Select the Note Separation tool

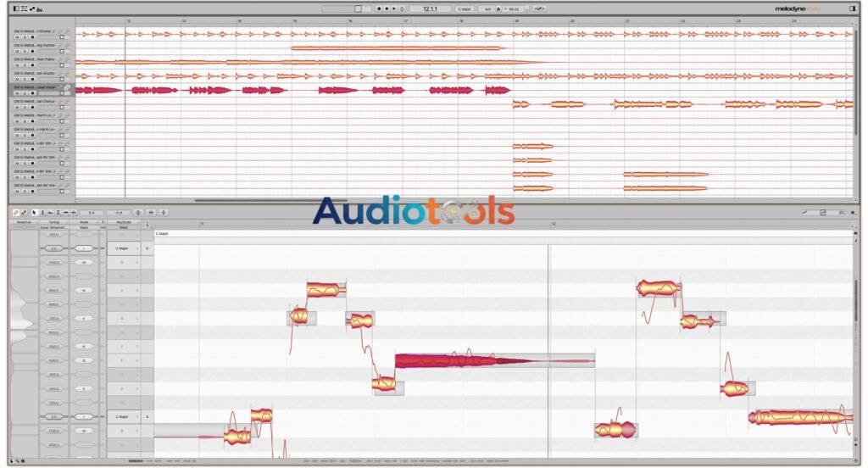[73, 213]
